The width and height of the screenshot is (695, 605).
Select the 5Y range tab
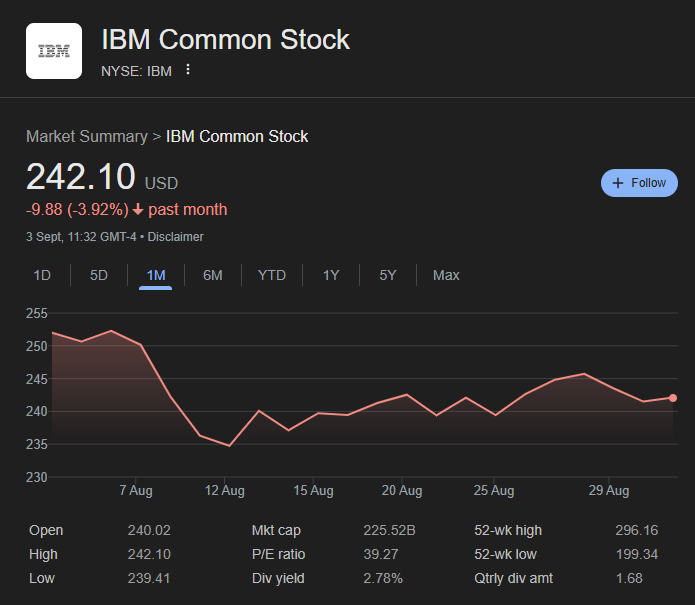[x=388, y=275]
